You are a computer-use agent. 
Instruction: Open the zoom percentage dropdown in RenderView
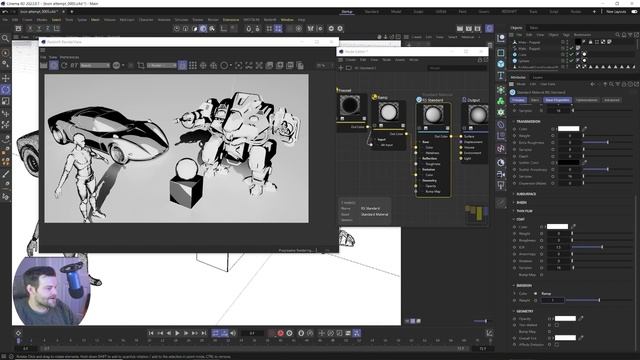[x=323, y=65]
